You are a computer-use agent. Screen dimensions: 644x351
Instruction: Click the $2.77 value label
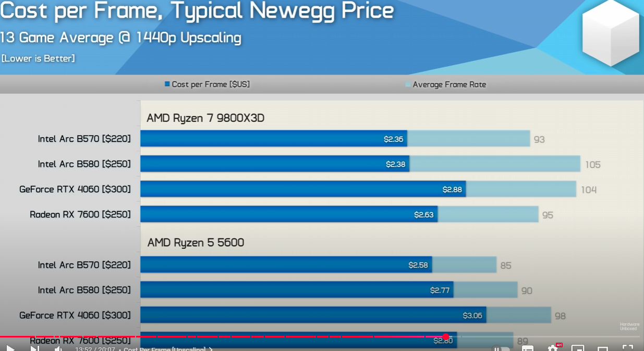coord(440,290)
